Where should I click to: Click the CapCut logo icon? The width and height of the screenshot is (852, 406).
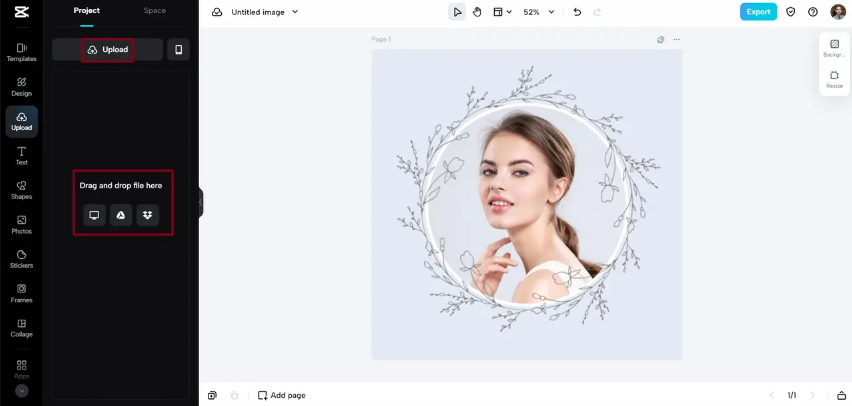[x=22, y=12]
